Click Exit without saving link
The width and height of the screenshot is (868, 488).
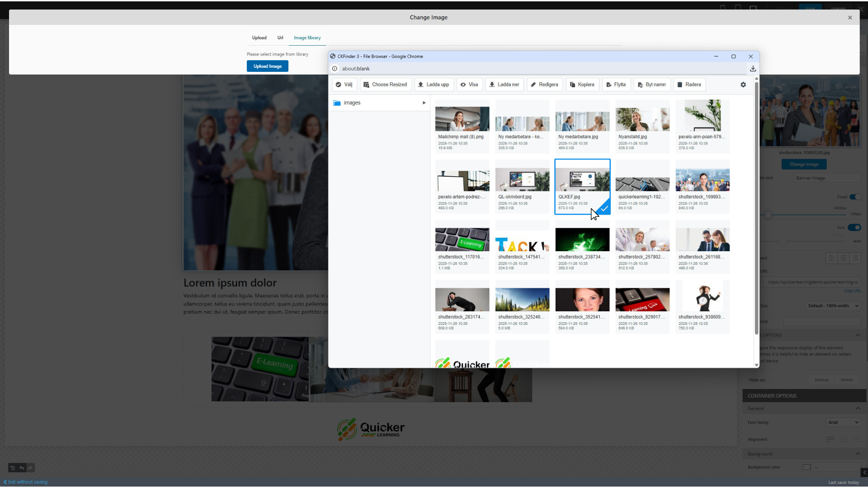click(27, 482)
